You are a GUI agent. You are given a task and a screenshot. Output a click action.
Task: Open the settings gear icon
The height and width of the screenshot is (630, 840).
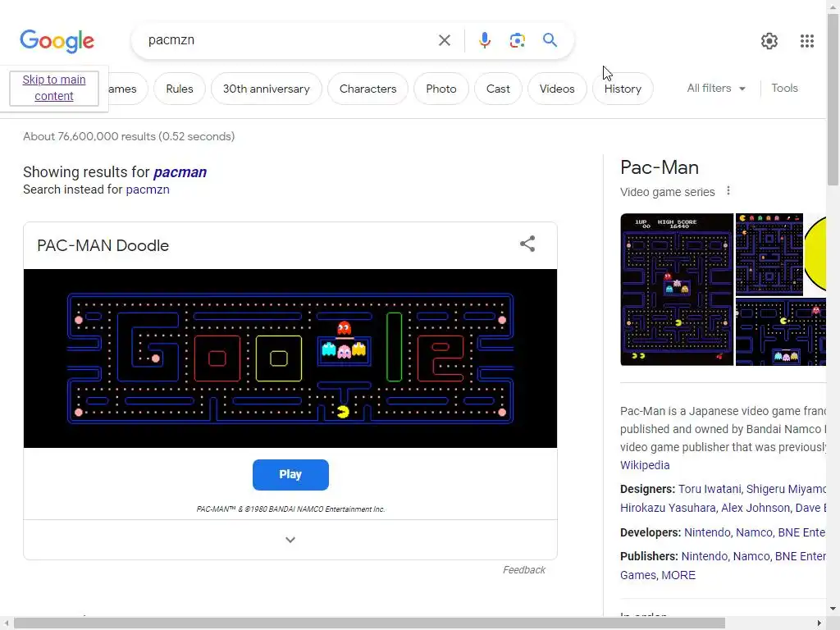[x=769, y=41]
